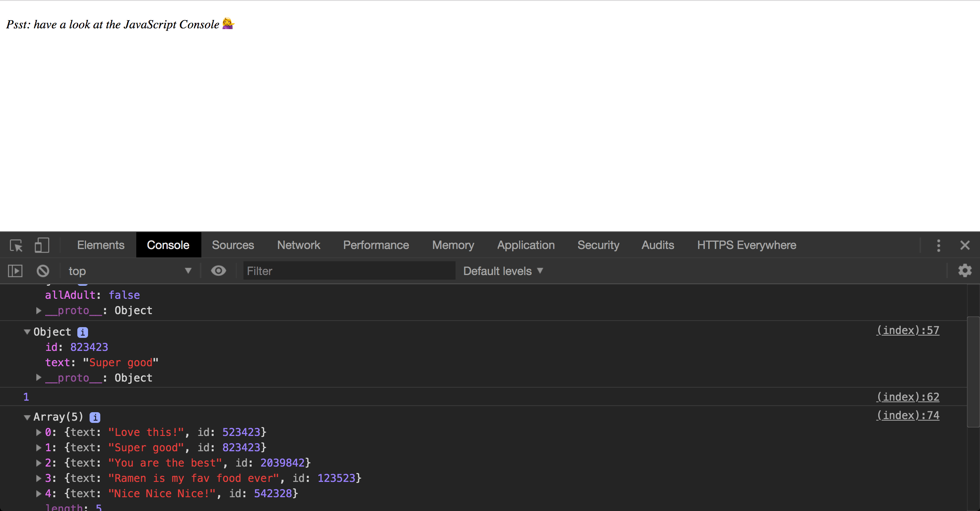Open Console settings gear icon
This screenshot has height=511, width=980.
click(x=965, y=271)
